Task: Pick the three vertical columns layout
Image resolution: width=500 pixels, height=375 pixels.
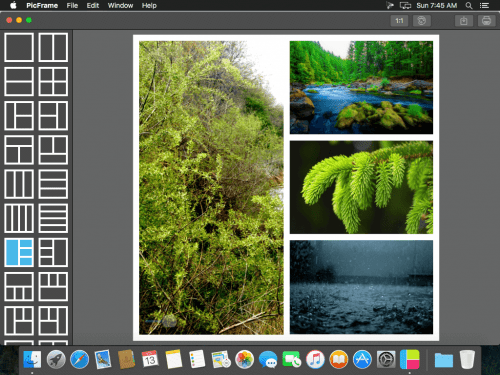Action: coord(19,184)
